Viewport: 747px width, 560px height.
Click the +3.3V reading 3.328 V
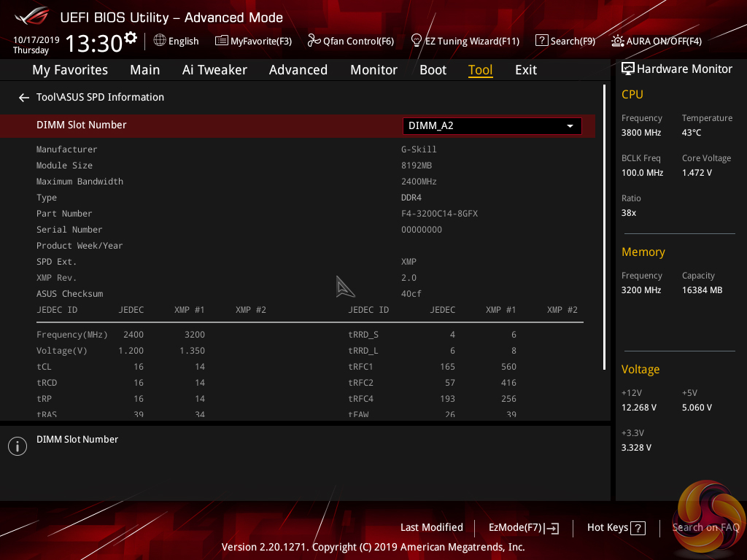tap(636, 448)
